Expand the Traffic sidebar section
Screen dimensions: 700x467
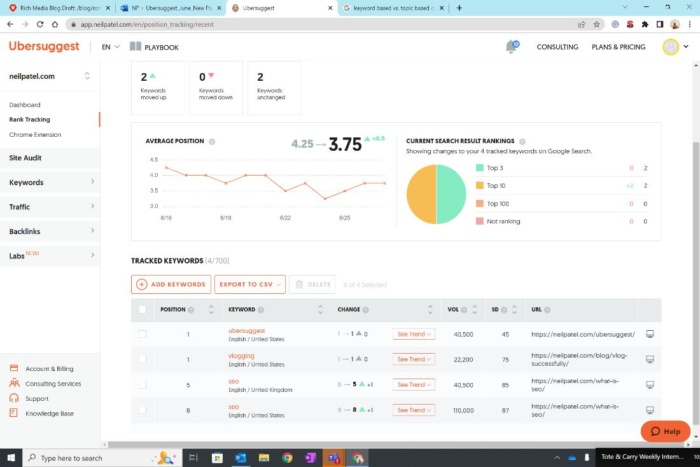tap(50, 207)
